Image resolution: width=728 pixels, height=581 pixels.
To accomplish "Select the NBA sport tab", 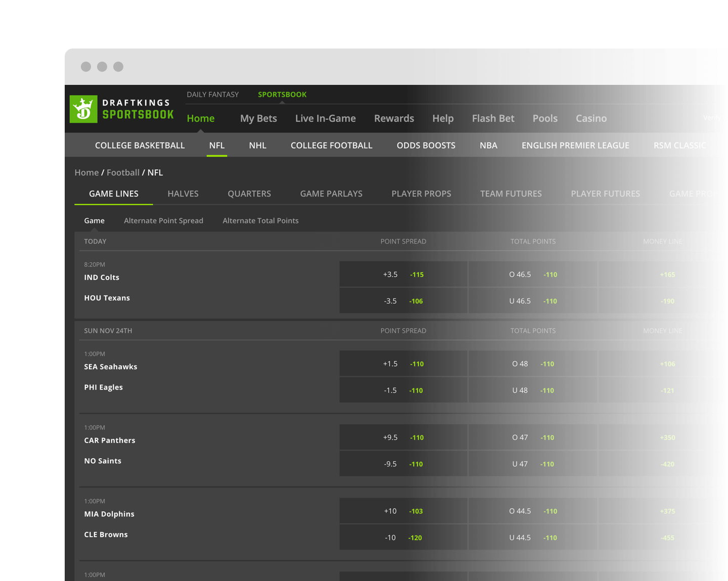I will [x=488, y=146].
